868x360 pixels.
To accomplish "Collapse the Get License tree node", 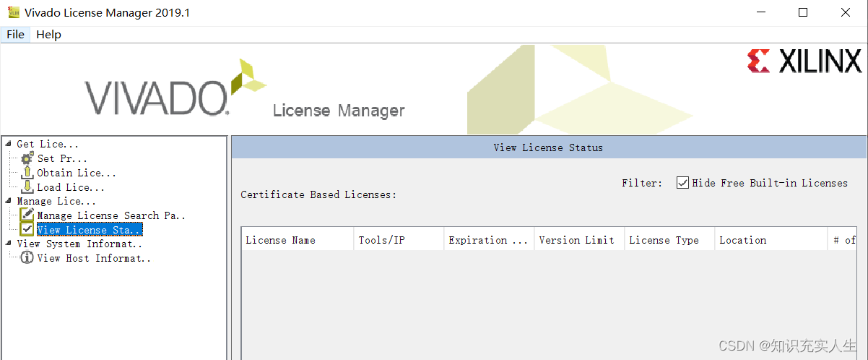I will 8,144.
